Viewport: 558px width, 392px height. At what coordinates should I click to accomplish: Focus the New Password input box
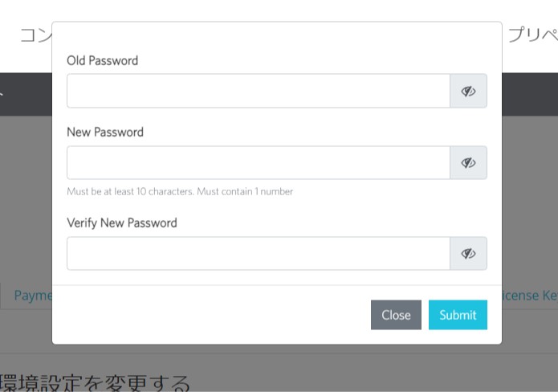tap(259, 163)
